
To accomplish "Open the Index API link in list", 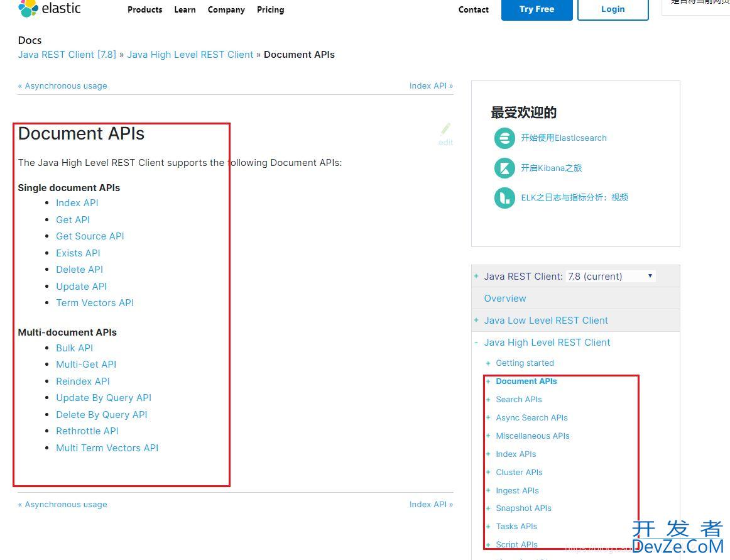I will coord(77,203).
